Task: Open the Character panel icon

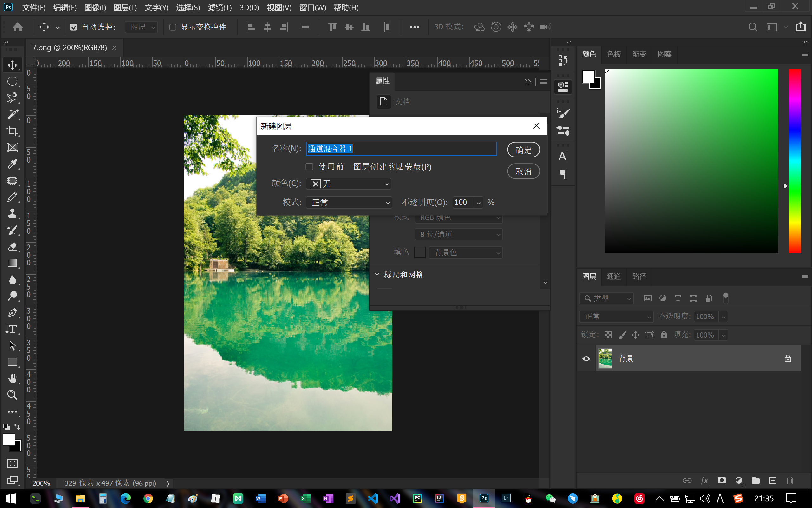Action: 563,157
